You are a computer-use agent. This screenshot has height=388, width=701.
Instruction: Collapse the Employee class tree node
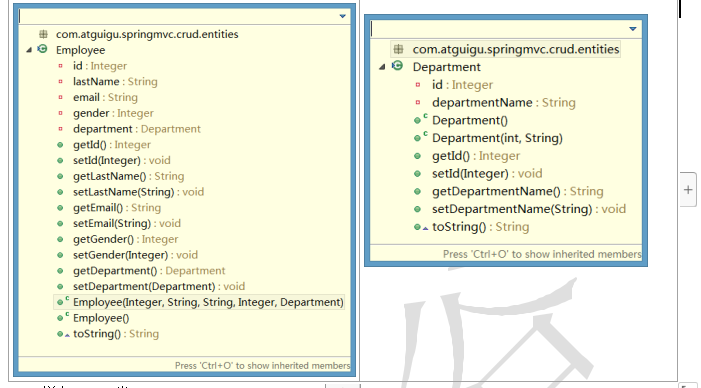pos(29,50)
